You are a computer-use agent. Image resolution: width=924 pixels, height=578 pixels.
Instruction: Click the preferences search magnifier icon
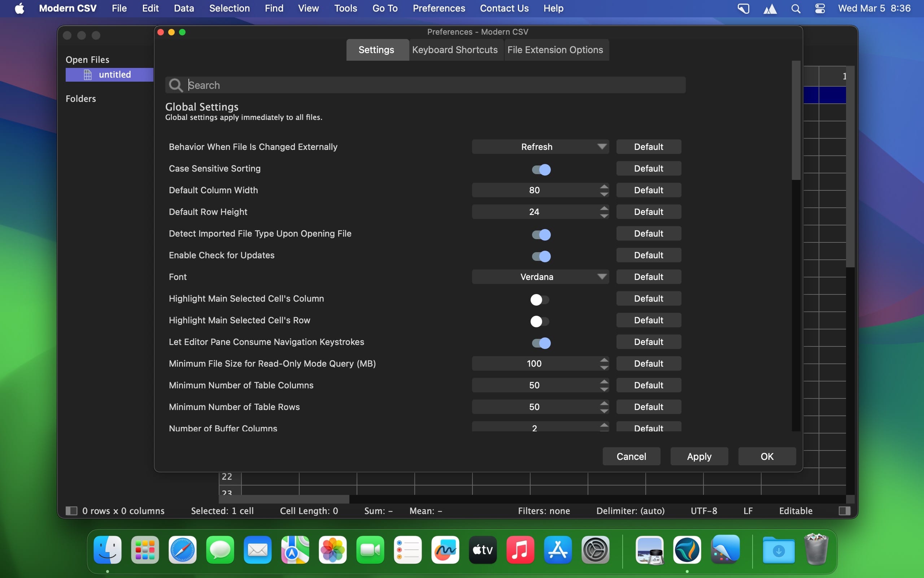[x=176, y=85]
